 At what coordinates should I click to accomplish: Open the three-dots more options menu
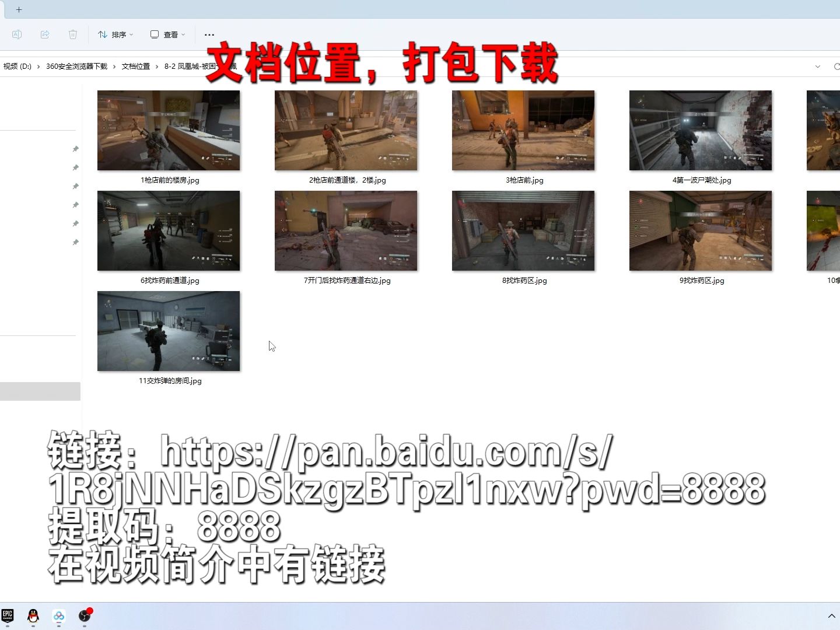coord(209,34)
